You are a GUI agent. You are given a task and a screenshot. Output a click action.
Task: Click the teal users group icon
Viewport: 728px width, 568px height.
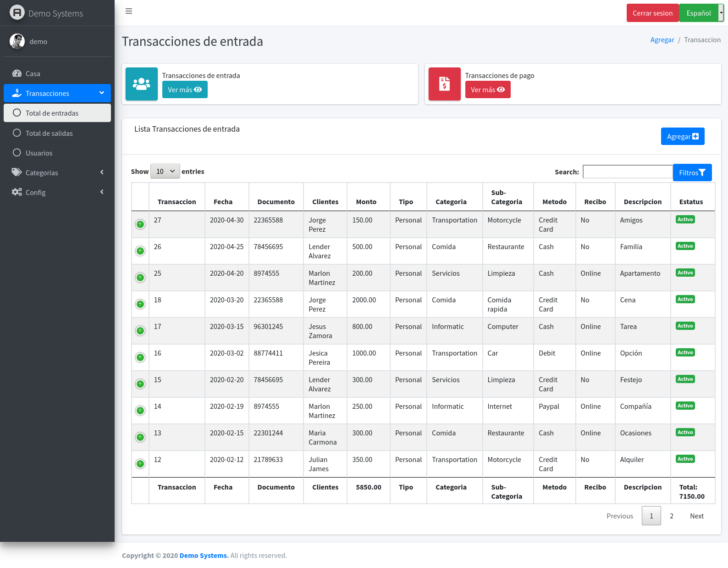point(141,84)
